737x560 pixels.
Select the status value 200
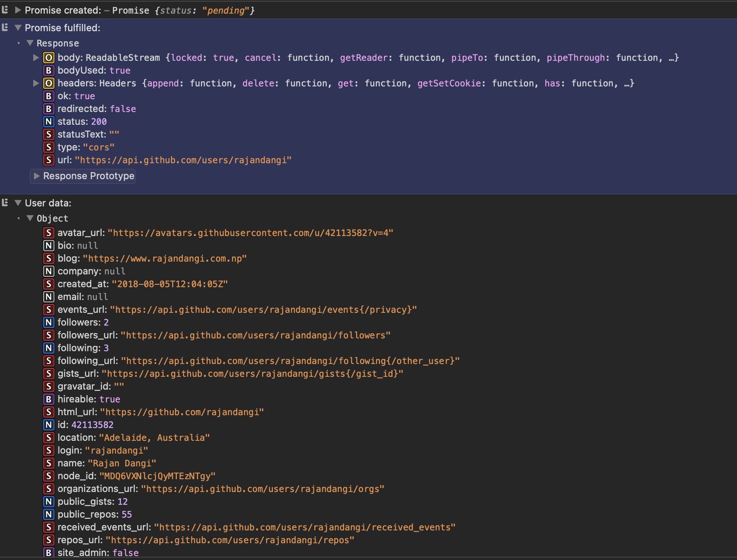click(x=99, y=122)
